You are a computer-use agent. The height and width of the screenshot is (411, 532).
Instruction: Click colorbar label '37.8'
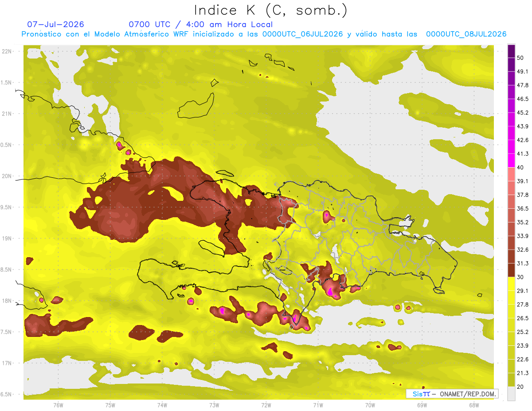(523, 195)
